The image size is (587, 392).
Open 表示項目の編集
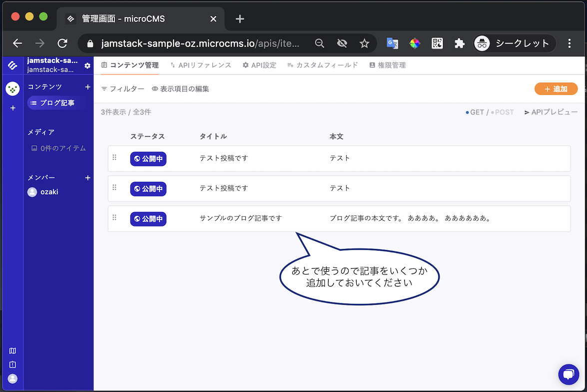180,89
